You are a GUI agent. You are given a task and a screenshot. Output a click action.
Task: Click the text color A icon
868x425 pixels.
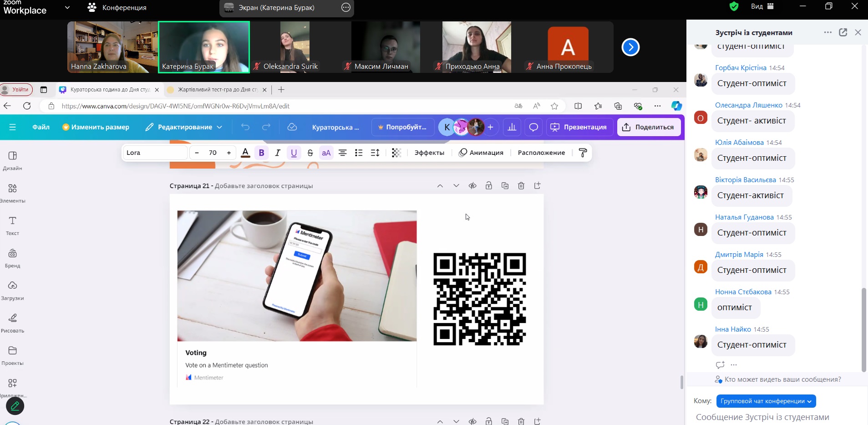pos(245,153)
